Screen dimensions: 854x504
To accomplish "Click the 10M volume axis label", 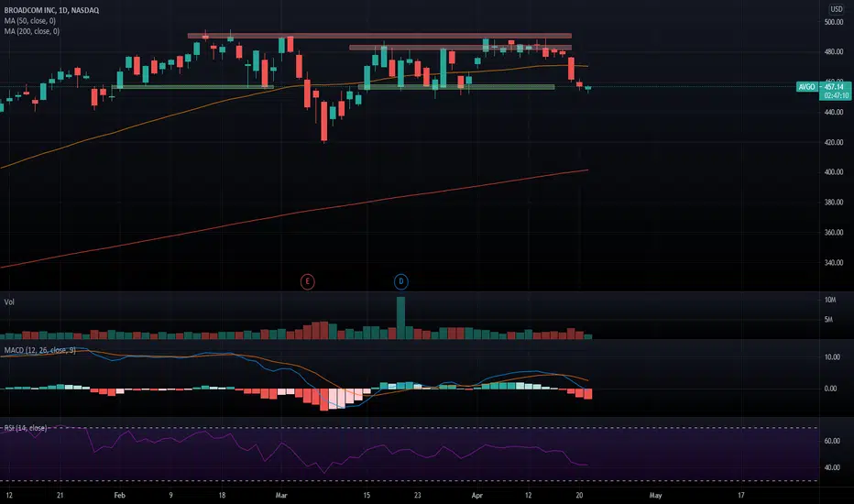I will [x=830, y=300].
